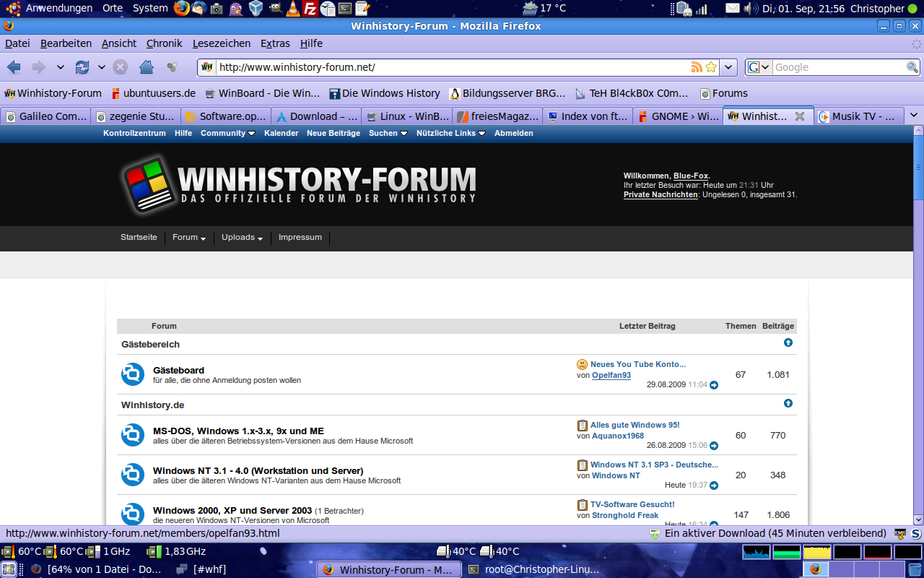Bookmark this page with the star icon
This screenshot has height=578, width=924.
point(711,67)
